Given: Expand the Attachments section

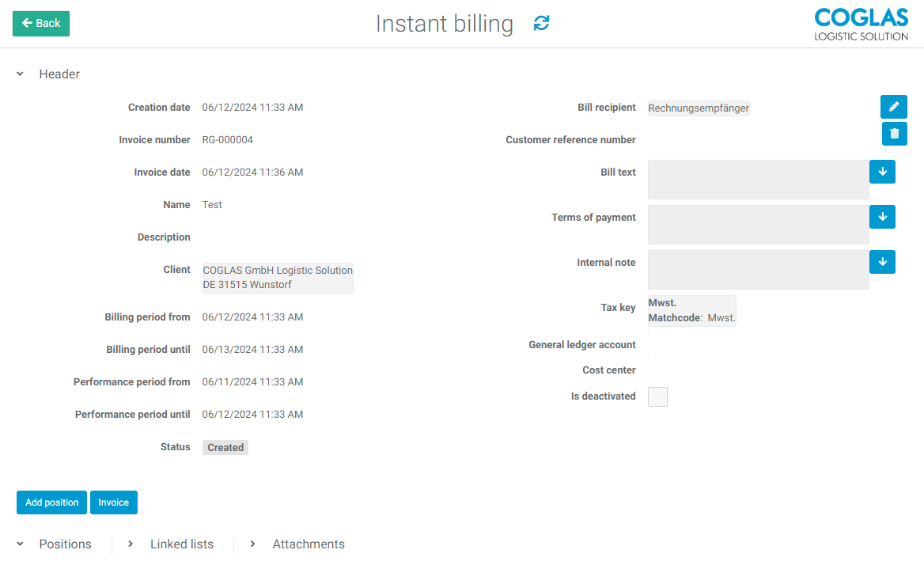Looking at the screenshot, I should coord(253,544).
